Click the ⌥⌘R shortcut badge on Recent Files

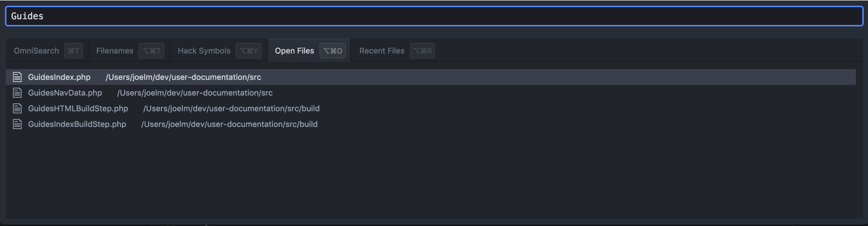423,51
